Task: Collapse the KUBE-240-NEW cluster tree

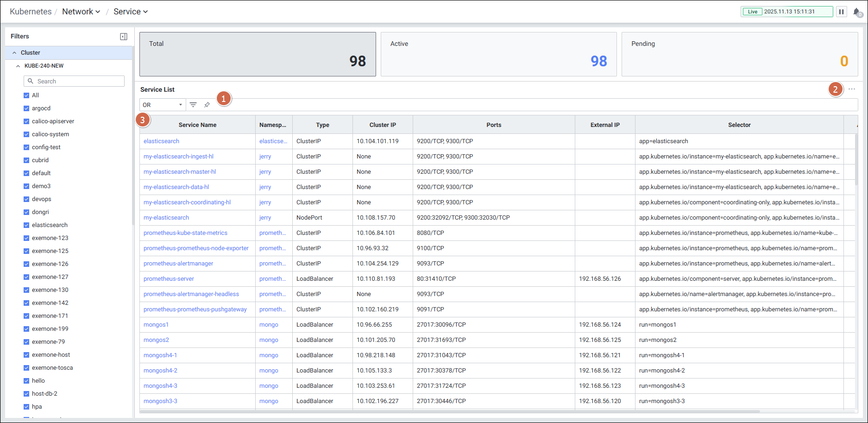Action: [18, 66]
